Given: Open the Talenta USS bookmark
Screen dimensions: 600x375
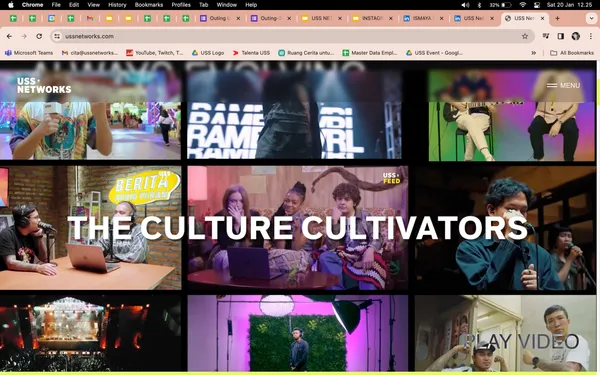Looking at the screenshot, I should pos(251,53).
